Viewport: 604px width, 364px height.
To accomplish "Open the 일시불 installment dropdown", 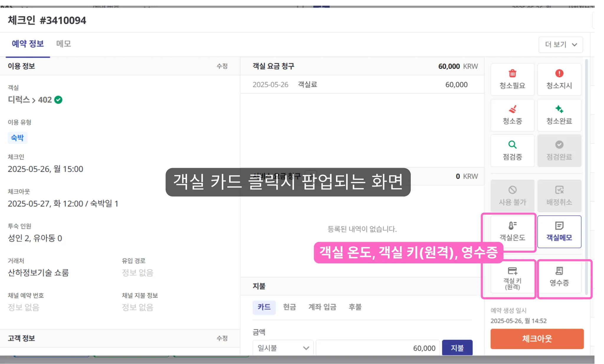I will tap(283, 348).
